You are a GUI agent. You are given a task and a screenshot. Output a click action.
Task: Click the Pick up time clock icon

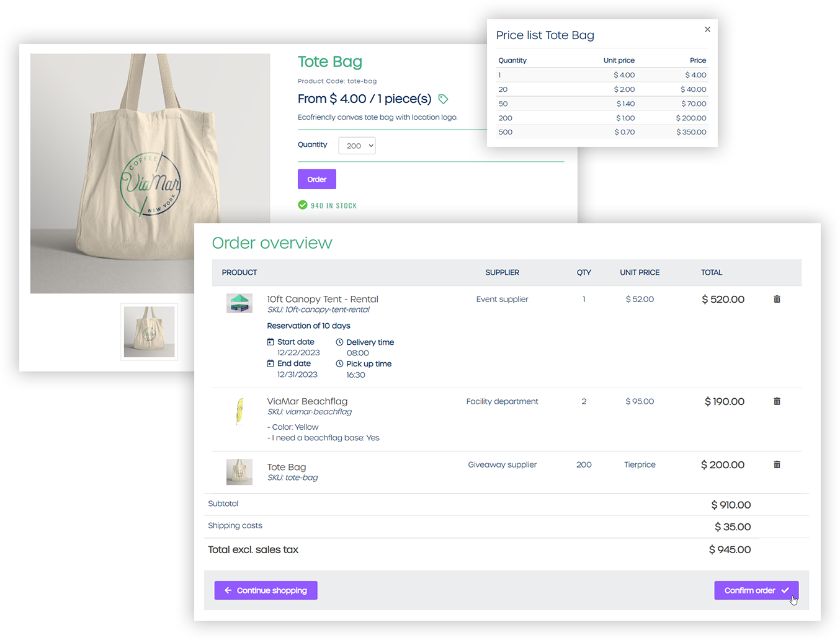(339, 364)
